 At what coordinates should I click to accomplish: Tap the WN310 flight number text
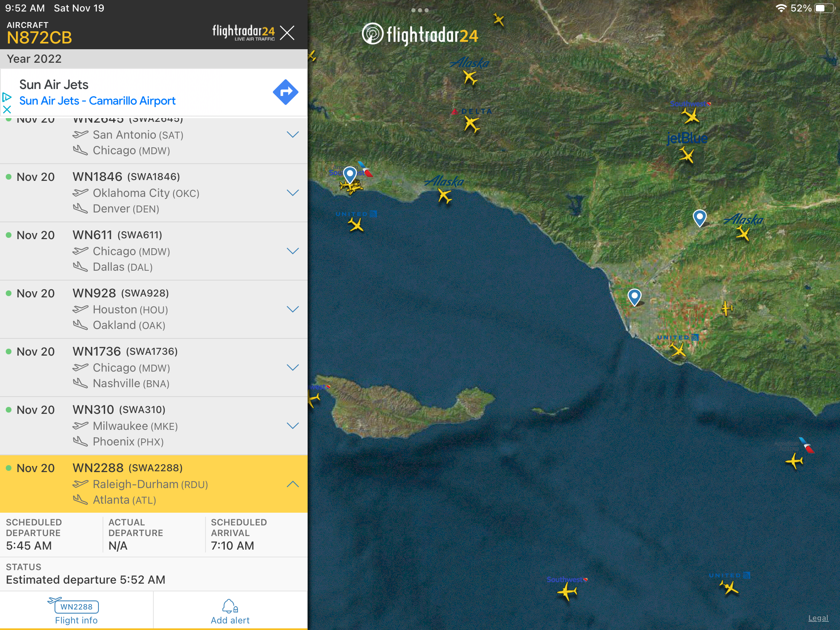click(94, 410)
